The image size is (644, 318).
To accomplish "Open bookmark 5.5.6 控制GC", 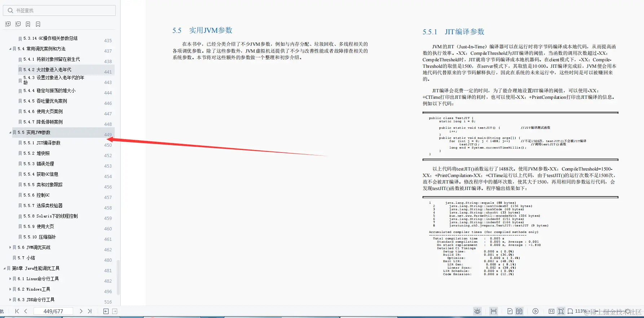I will [36, 195].
